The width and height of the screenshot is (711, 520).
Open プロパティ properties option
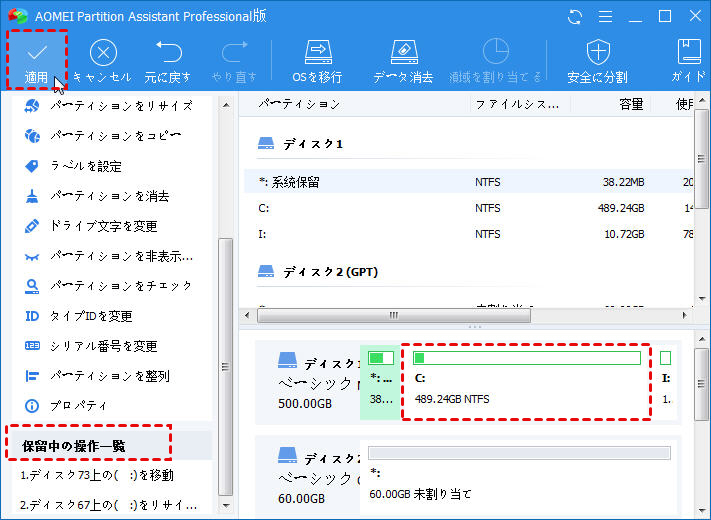click(x=66, y=406)
